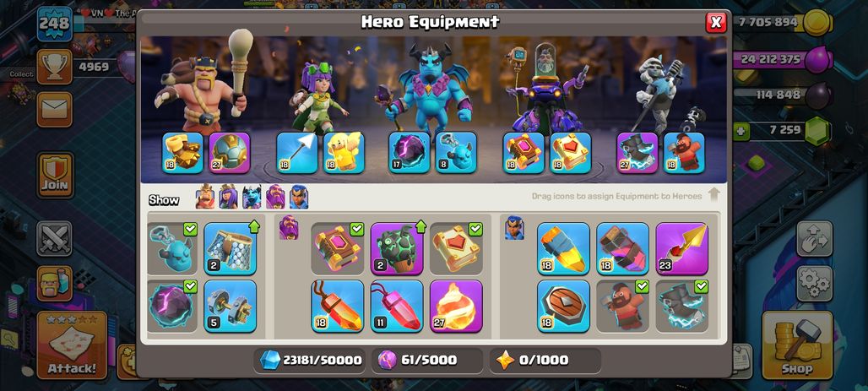Tap Barbarian King's equipped Spiky Ball slot
Viewport: 868px width, 391px height.
click(x=229, y=152)
